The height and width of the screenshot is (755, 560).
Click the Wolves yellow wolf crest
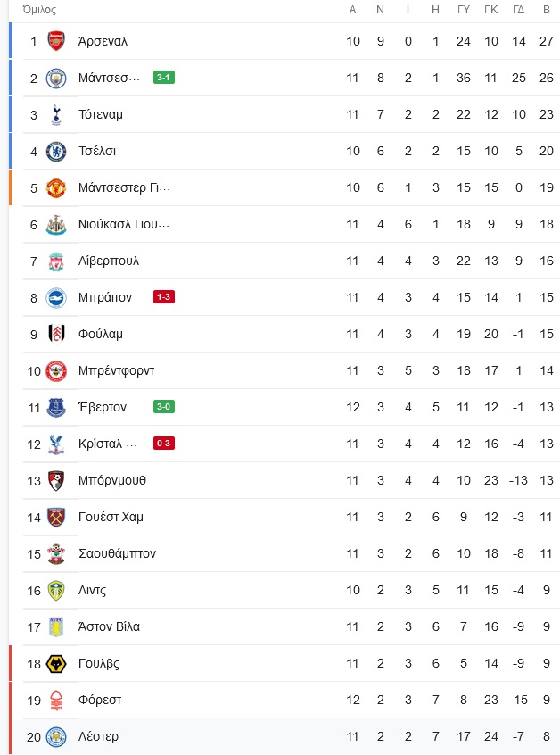(56, 663)
